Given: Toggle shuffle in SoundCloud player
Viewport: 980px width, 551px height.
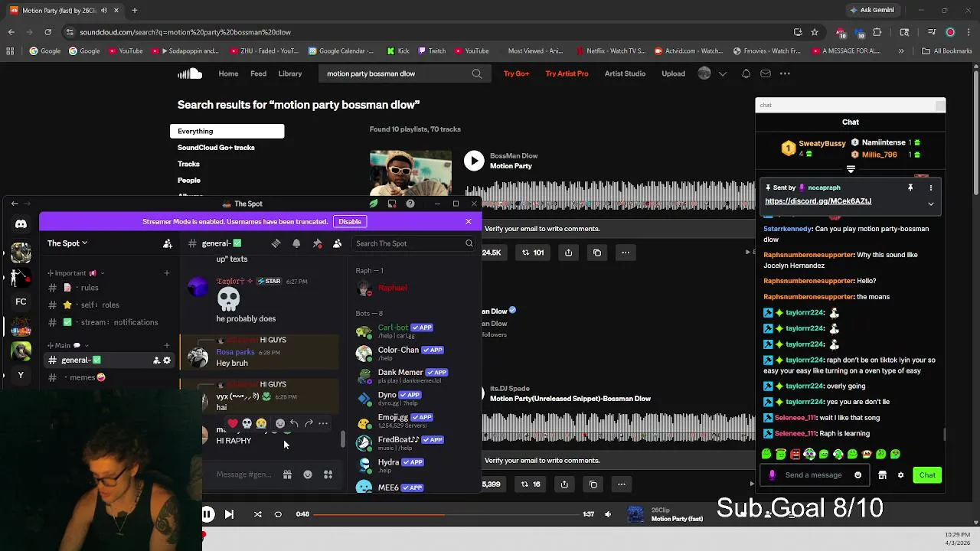Looking at the screenshot, I should [x=257, y=514].
